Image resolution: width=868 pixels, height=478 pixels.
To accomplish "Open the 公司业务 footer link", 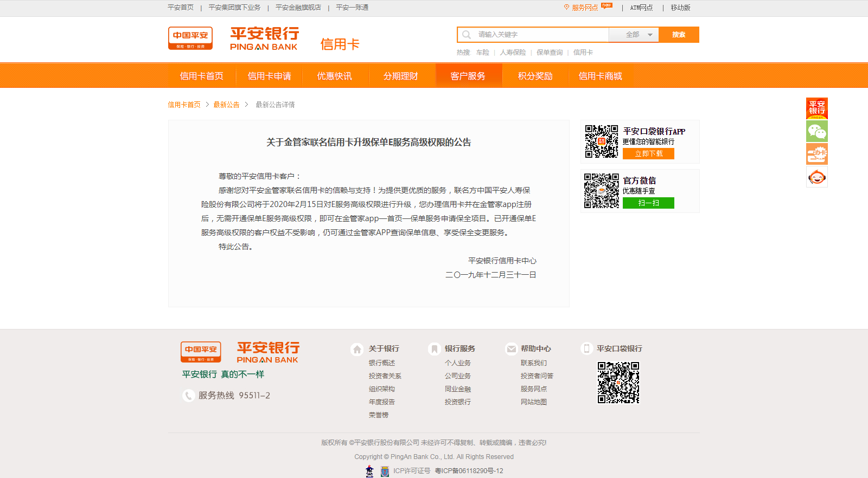I will coord(458,376).
